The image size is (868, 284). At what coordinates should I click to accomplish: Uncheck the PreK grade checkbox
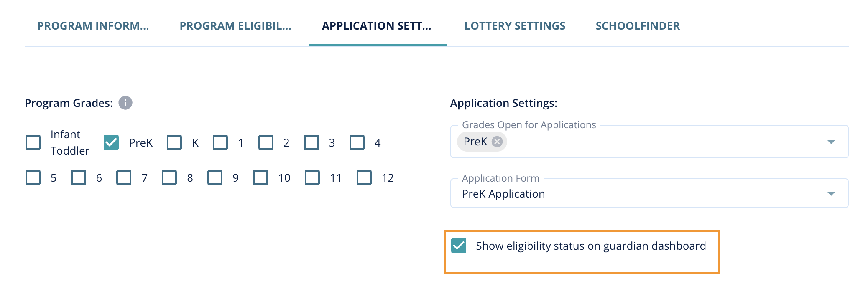point(111,142)
